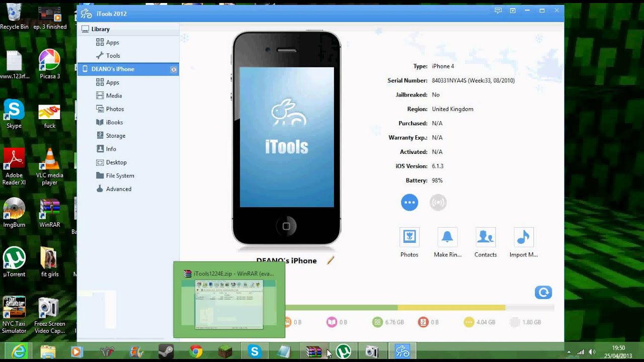The width and height of the screenshot is (644, 362).
Task: Open Picasa 3 desktop shortcut
Action: click(50, 64)
